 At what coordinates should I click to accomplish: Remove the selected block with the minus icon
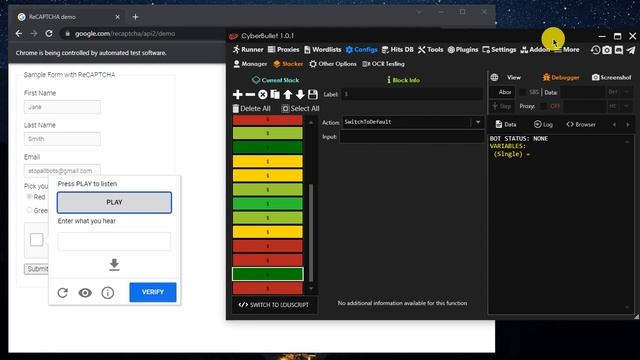[250, 95]
